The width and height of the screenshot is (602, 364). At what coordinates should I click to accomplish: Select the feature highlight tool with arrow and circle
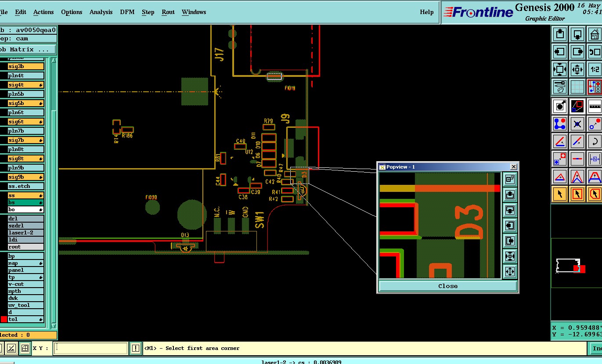pyautogui.click(x=560, y=106)
